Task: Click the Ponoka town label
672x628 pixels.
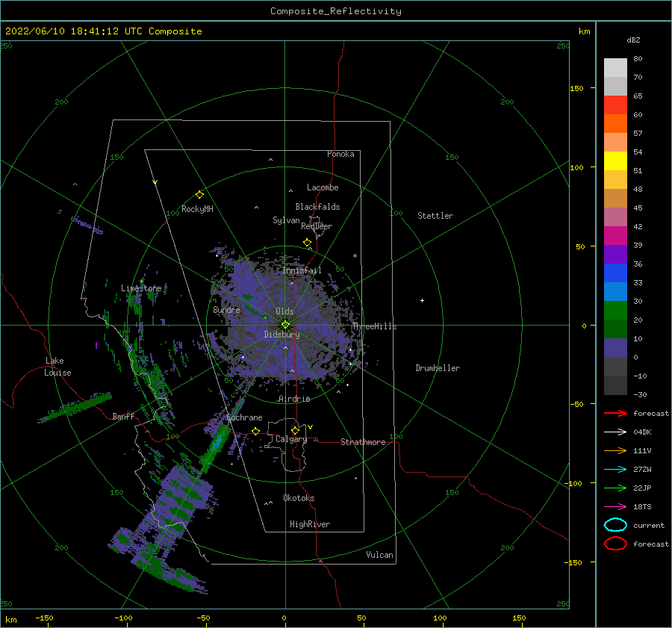Action: 340,154
